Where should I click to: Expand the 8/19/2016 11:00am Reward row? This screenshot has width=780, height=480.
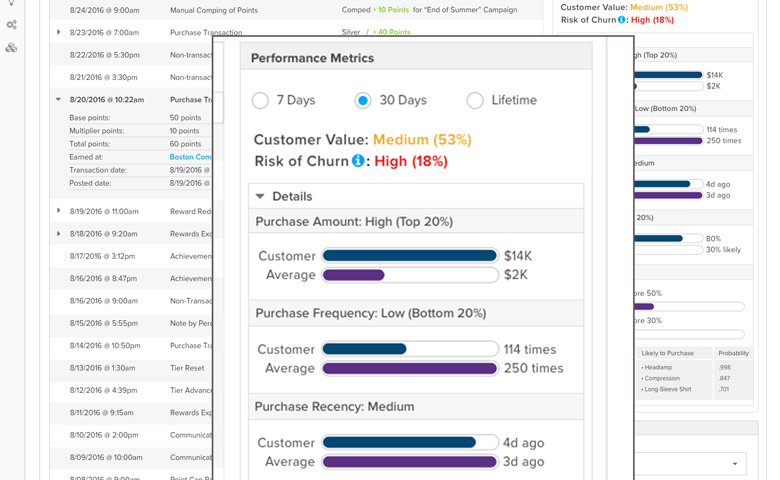pyautogui.click(x=59, y=211)
